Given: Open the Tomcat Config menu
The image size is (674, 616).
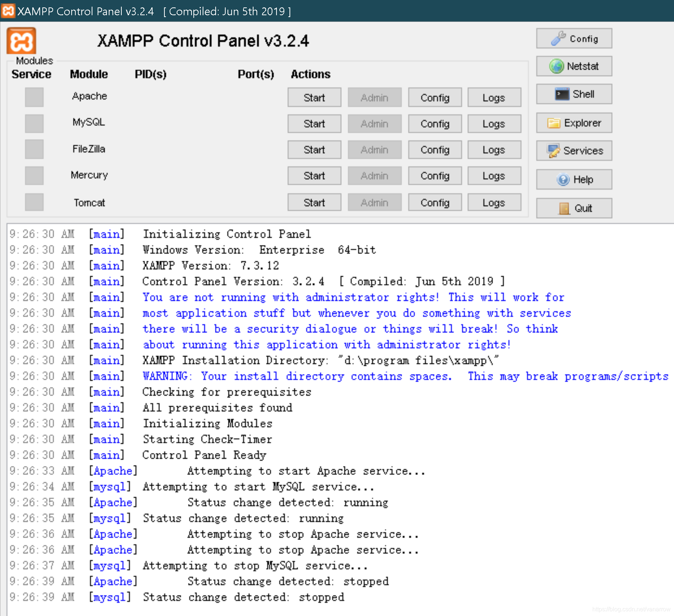Looking at the screenshot, I should click(x=435, y=202).
